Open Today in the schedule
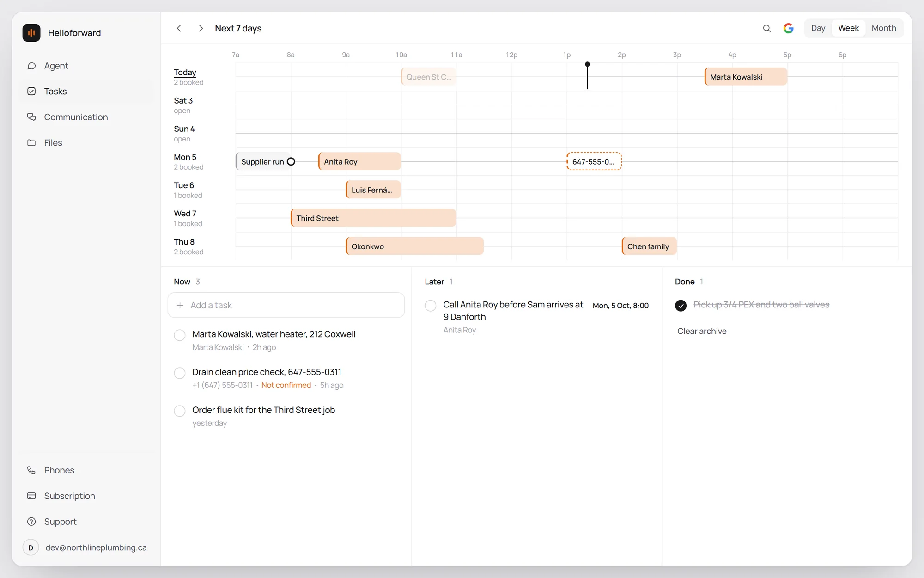The image size is (924, 578). (185, 73)
